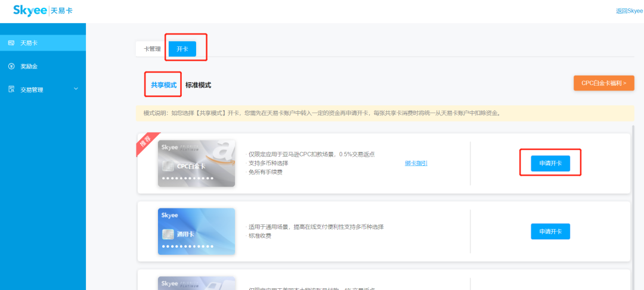This screenshot has width=644, height=290.
Task: Open the 奖励金 sidebar menu item
Action: click(x=29, y=66)
